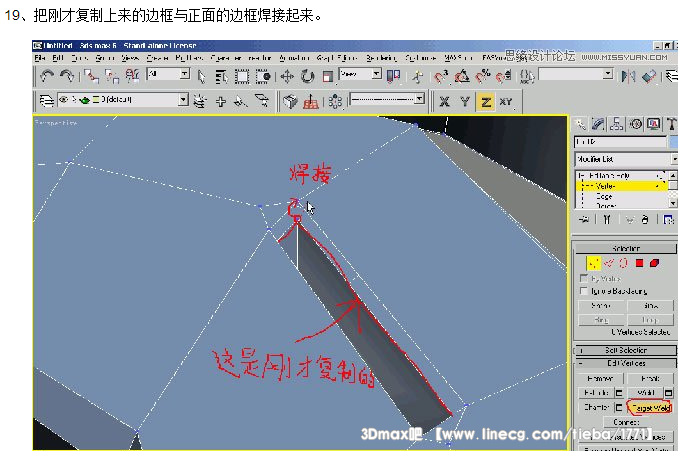Click the Mirror tool icon
Image resolution: width=682 pixels, height=451 pixels.
point(628,77)
